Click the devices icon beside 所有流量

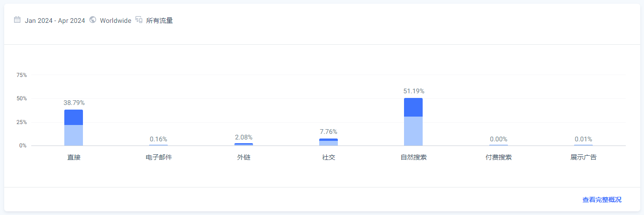[139, 20]
